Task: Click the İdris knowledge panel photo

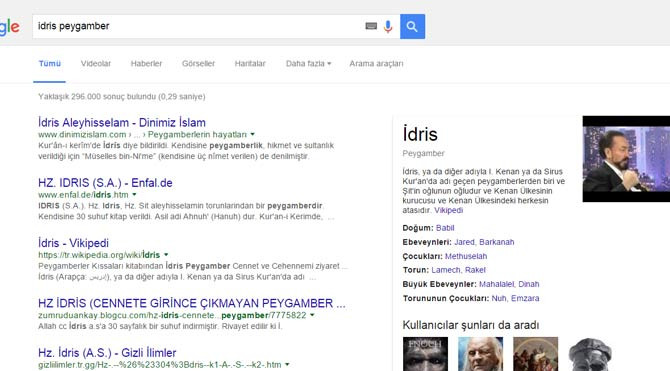Action: pyautogui.click(x=626, y=159)
